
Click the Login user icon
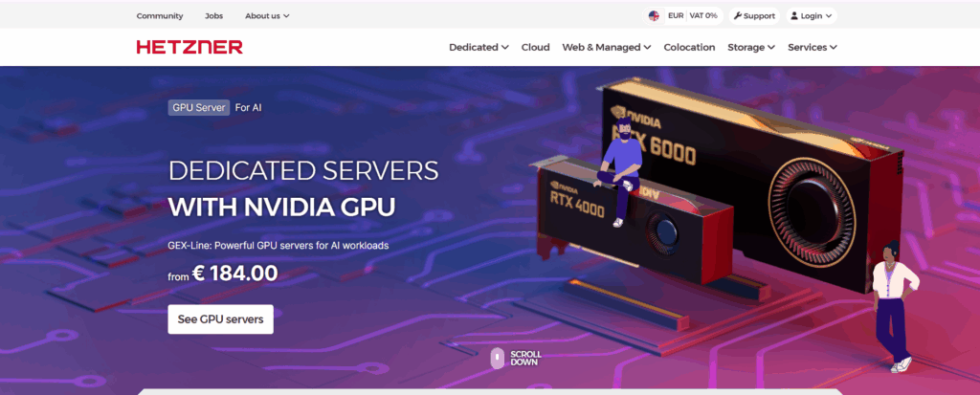pos(793,15)
